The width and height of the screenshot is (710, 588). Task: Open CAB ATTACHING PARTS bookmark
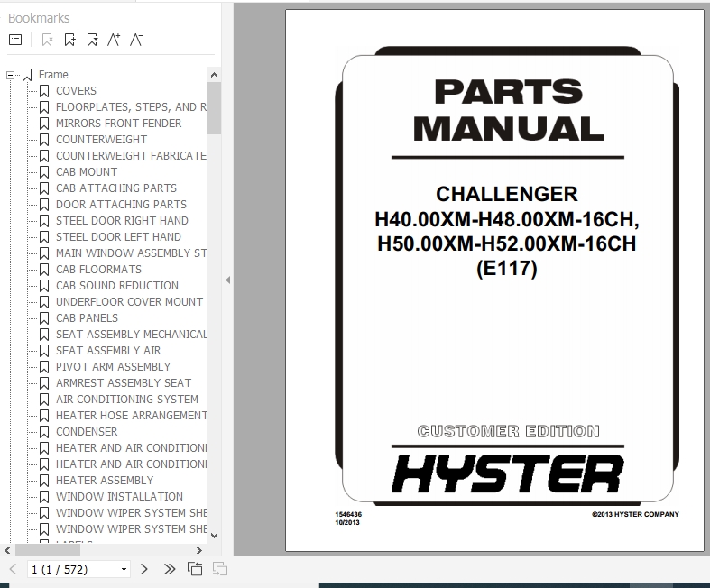point(116,188)
